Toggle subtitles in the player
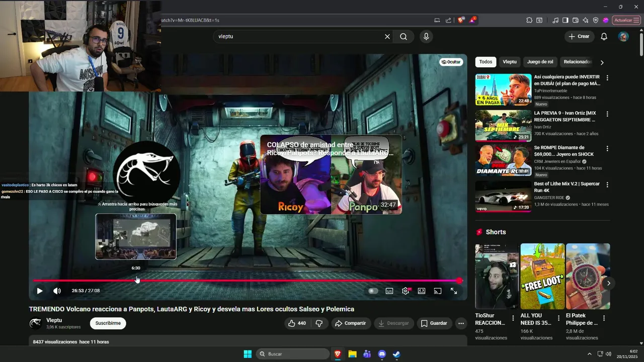This screenshot has height=362, width=644. (x=389, y=291)
